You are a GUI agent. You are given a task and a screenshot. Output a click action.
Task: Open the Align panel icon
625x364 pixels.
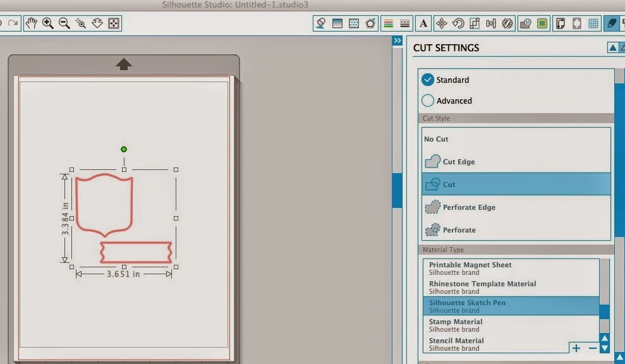[x=490, y=23]
